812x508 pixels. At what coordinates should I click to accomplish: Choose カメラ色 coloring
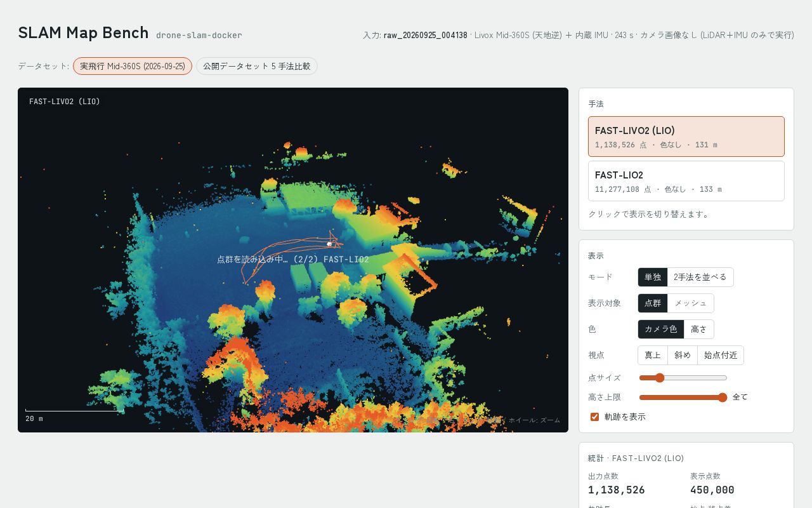point(661,329)
